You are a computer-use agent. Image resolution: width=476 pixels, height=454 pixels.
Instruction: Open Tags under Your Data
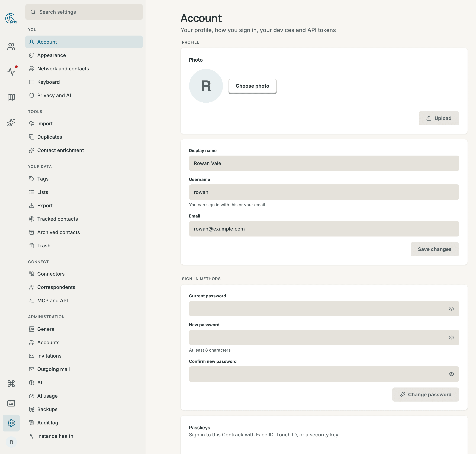tap(84, 179)
